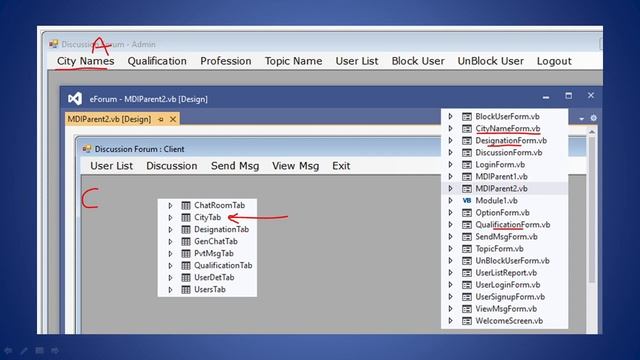Open the City Names menu

(85, 61)
